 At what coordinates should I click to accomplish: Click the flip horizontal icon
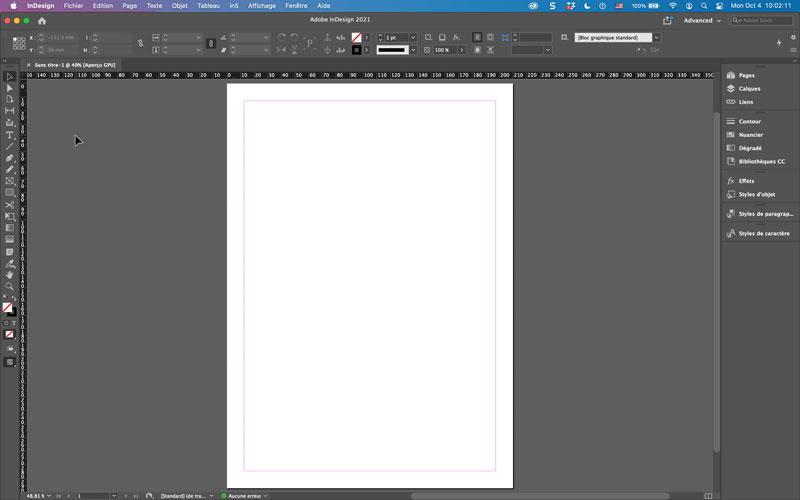tap(281, 50)
